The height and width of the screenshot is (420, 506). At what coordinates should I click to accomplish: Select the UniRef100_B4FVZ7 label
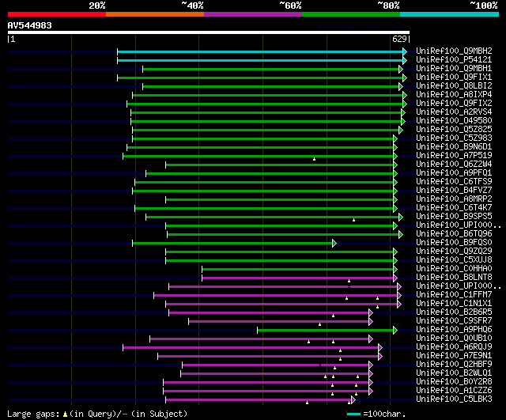(x=454, y=190)
